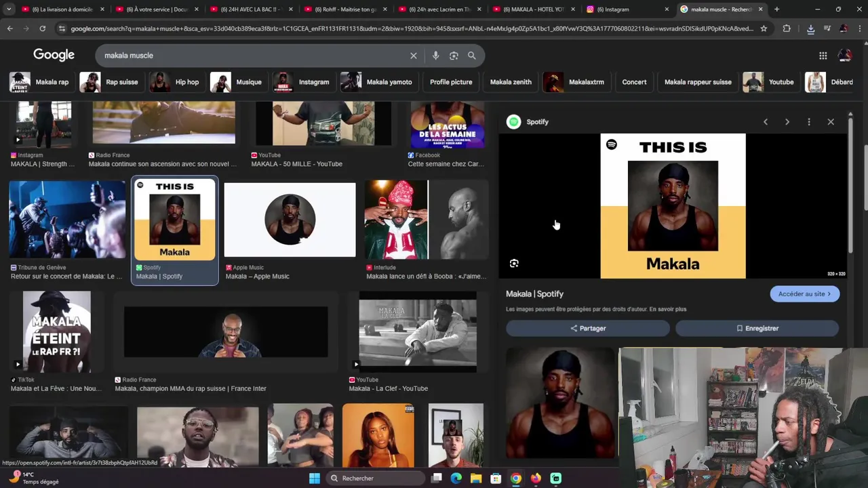Open the Makala - La Clef YouTube image
Image resolution: width=868 pixels, height=488 pixels.
click(x=418, y=332)
